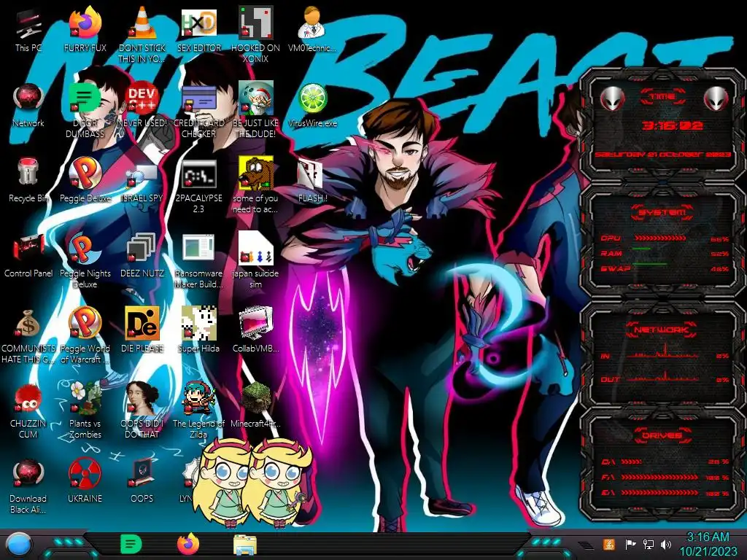
Task: Open the green D app pinned on taskbar
Action: (x=131, y=544)
